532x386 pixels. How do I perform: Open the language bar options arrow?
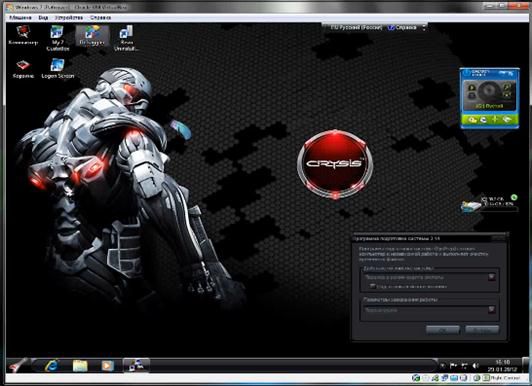click(x=424, y=27)
